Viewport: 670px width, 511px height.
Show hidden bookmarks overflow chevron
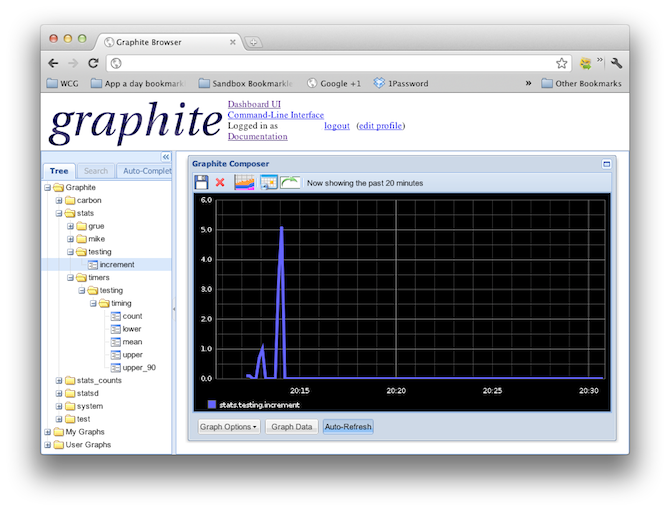(x=529, y=83)
